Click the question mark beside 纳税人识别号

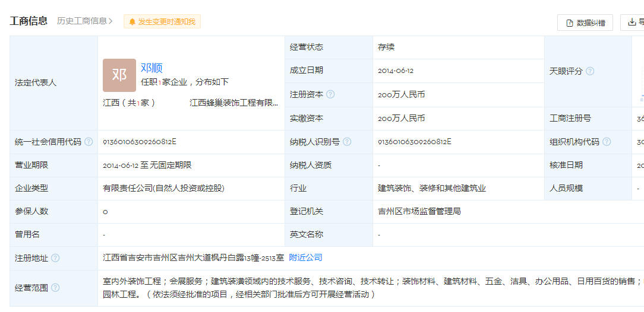pyautogui.click(x=347, y=142)
